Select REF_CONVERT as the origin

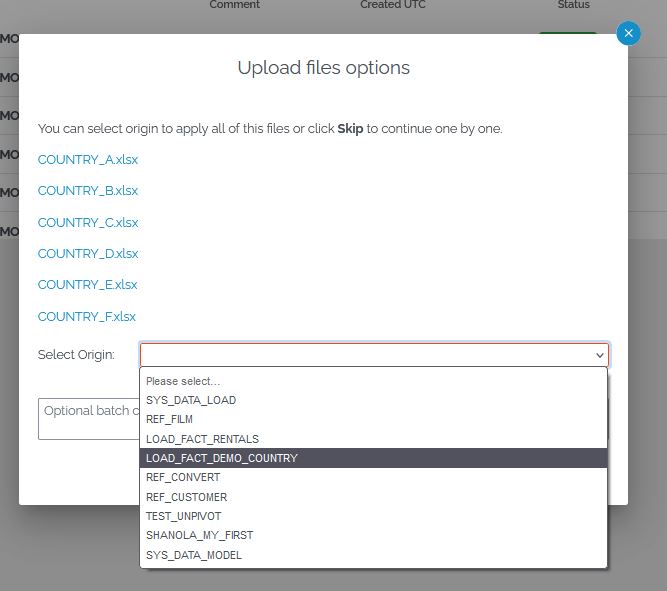click(183, 477)
